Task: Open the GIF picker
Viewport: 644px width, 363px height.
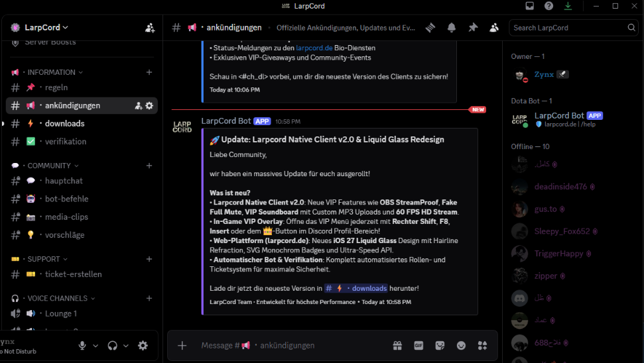Action: tap(419, 345)
